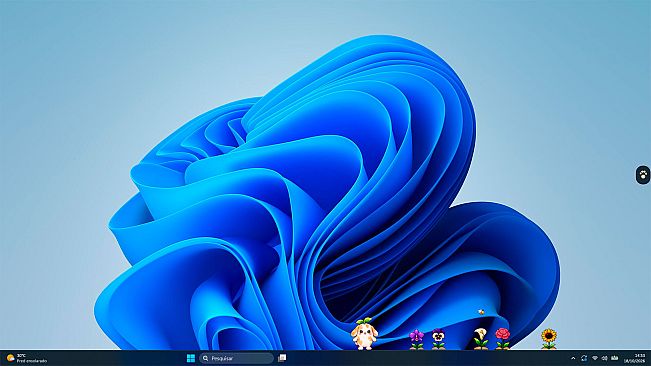Image resolution: width=651 pixels, height=366 pixels.
Task: Click the sync update tray icon
Action: point(584,358)
